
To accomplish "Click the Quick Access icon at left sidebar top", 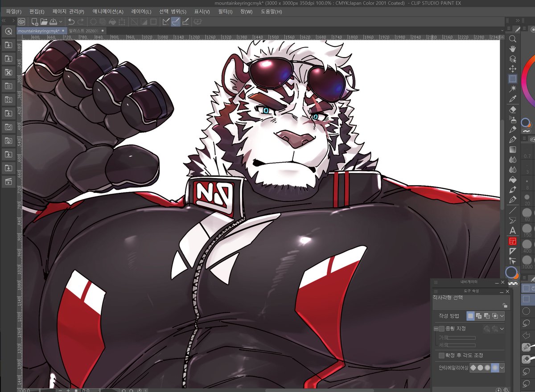I will pyautogui.click(x=8, y=31).
